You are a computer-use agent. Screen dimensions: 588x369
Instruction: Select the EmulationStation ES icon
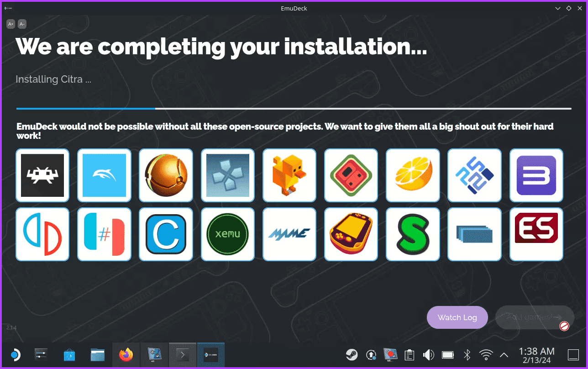click(536, 234)
